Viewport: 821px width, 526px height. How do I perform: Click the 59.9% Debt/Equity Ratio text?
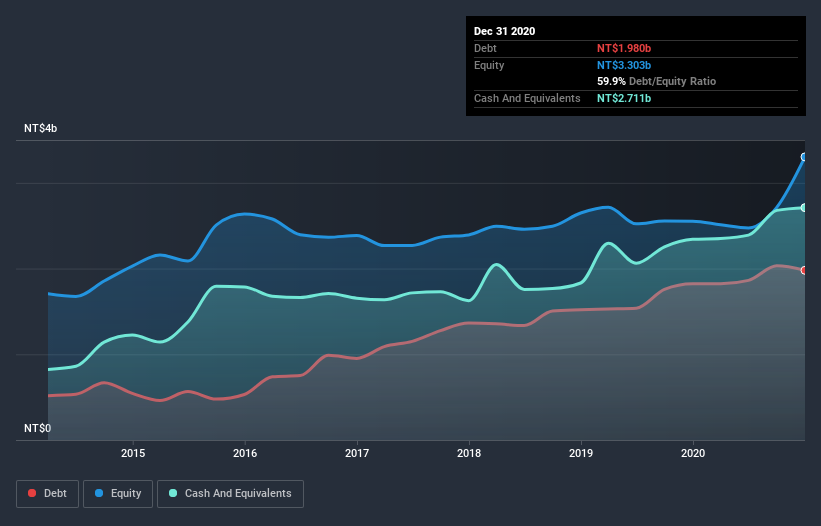coord(656,81)
